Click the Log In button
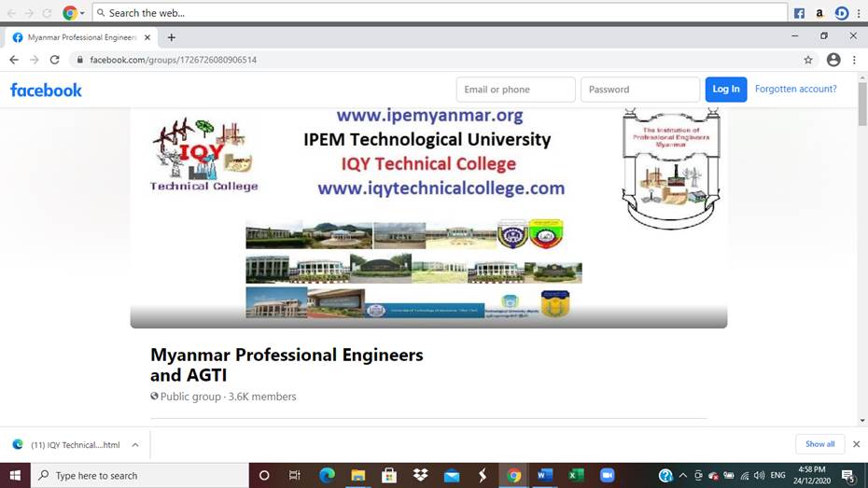This screenshot has height=488, width=868. pyautogui.click(x=726, y=90)
